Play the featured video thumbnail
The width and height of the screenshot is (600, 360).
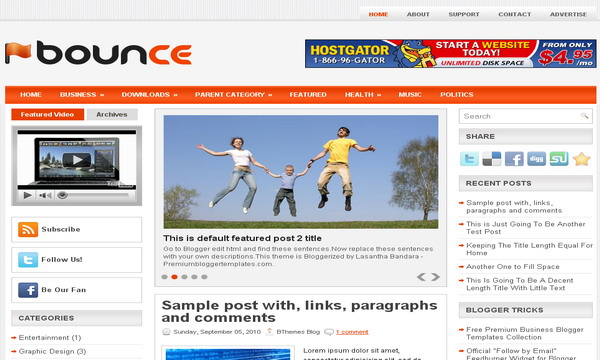click(77, 160)
